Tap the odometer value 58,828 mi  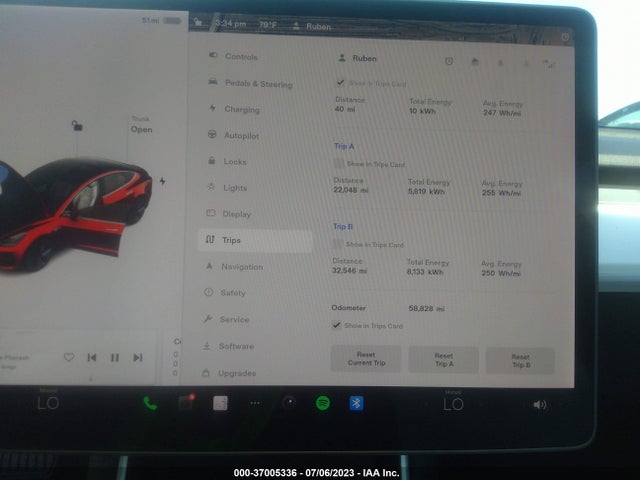(x=427, y=309)
